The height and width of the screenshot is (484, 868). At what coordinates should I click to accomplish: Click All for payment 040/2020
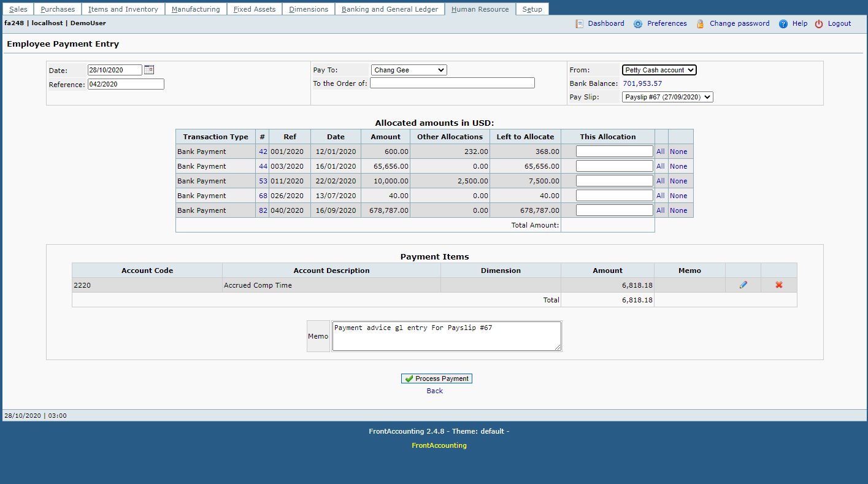661,210
